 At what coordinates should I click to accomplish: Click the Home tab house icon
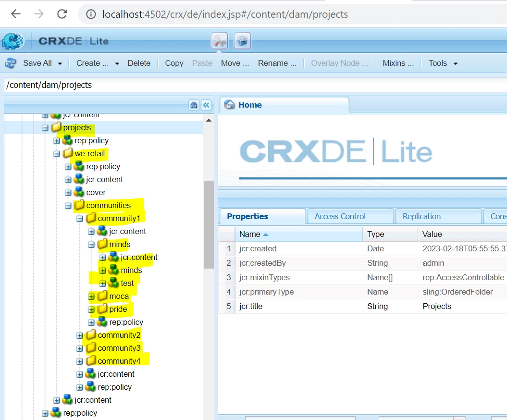click(229, 104)
